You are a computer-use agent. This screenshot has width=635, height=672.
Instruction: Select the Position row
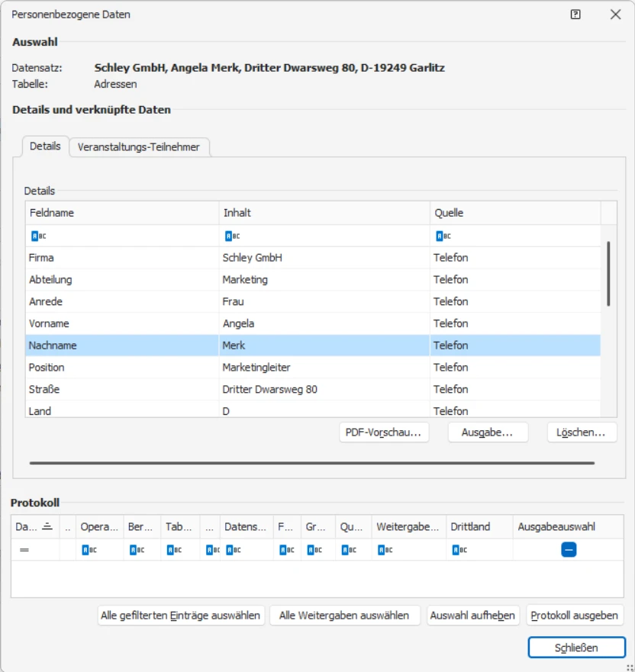click(x=313, y=368)
